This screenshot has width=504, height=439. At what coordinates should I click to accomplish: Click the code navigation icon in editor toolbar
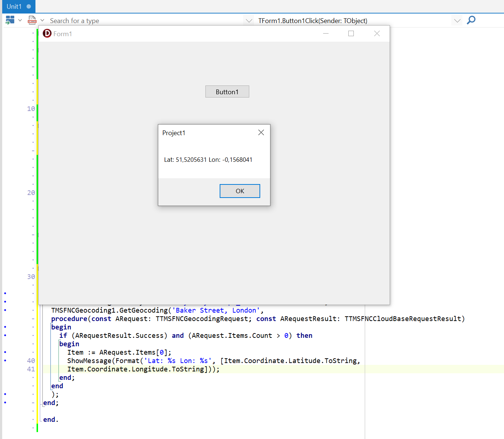point(10,20)
